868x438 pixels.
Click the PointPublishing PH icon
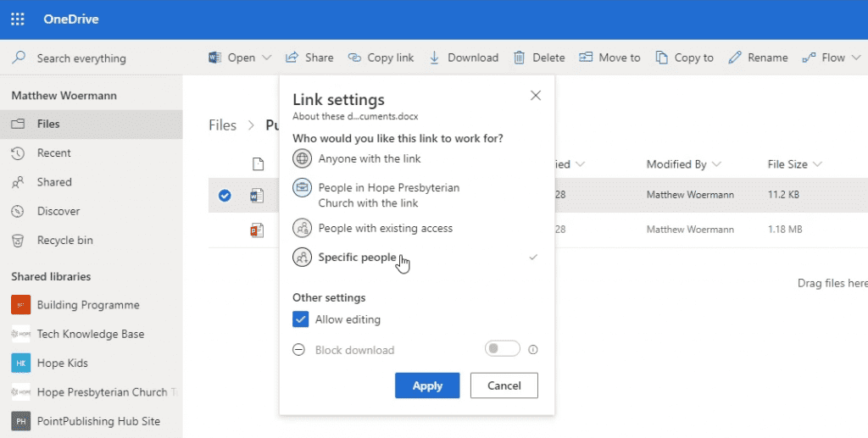click(x=21, y=421)
